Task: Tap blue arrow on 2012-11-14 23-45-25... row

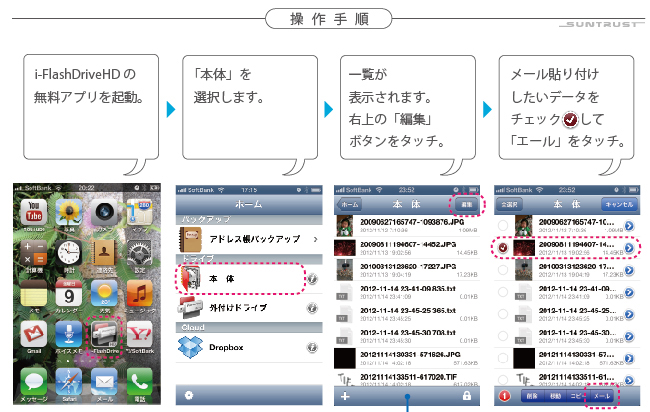Action: tap(629, 314)
